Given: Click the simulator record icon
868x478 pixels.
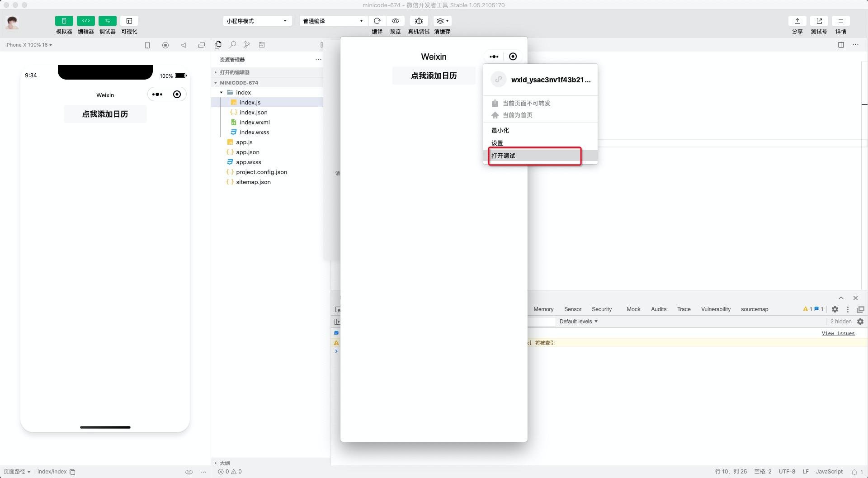Looking at the screenshot, I should click(x=165, y=45).
